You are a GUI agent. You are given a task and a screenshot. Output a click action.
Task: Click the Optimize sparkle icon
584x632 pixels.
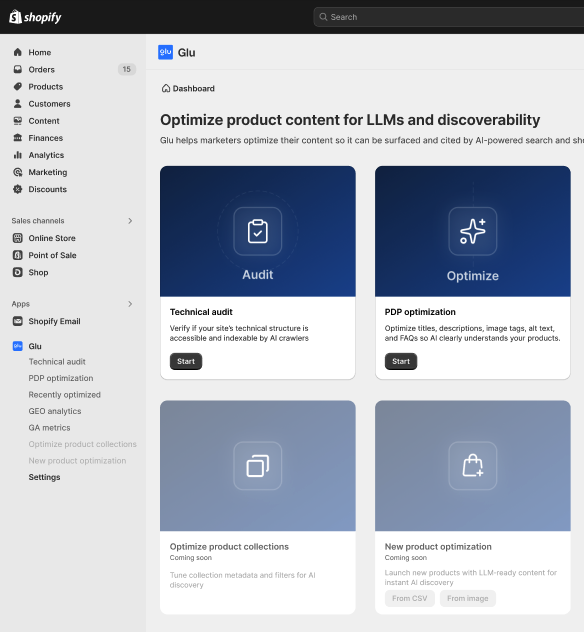coord(472,231)
